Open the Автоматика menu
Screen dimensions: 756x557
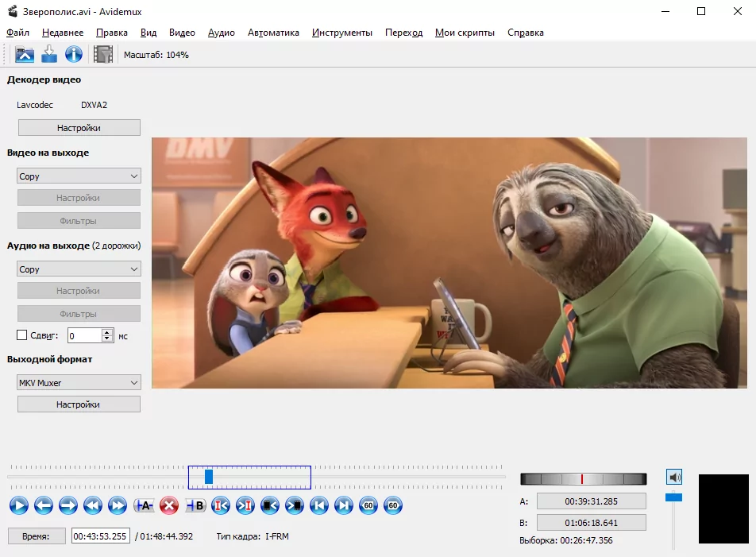coord(273,33)
